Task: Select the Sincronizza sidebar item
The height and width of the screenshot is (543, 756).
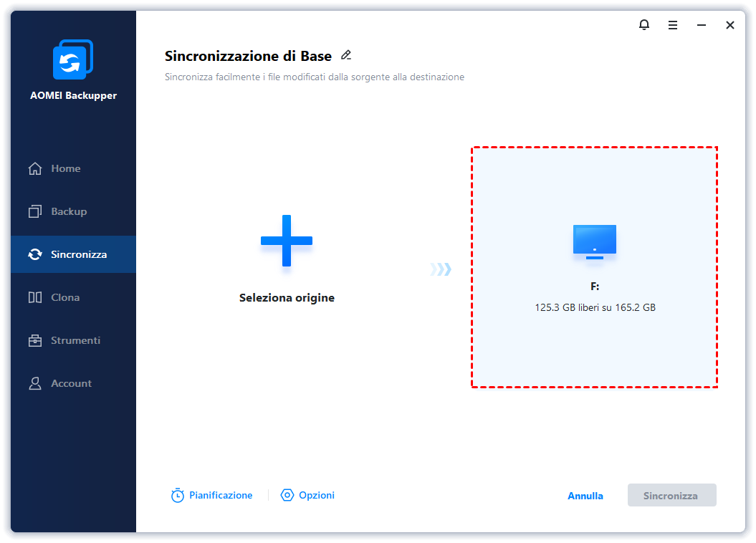Action: tap(78, 254)
